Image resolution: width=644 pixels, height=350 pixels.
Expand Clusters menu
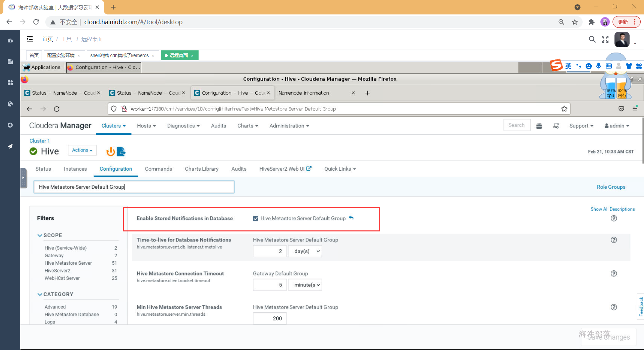114,126
